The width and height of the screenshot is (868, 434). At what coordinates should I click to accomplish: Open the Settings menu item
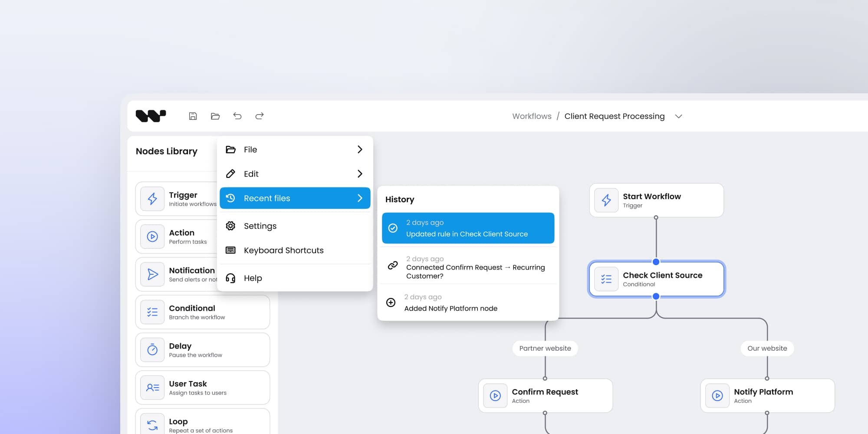coord(295,226)
